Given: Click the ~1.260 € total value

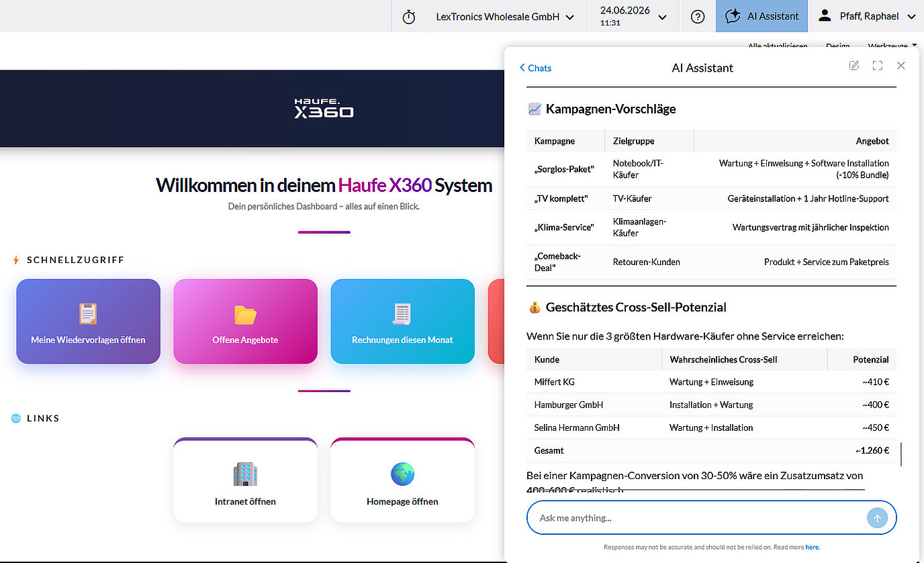Looking at the screenshot, I should tap(872, 450).
